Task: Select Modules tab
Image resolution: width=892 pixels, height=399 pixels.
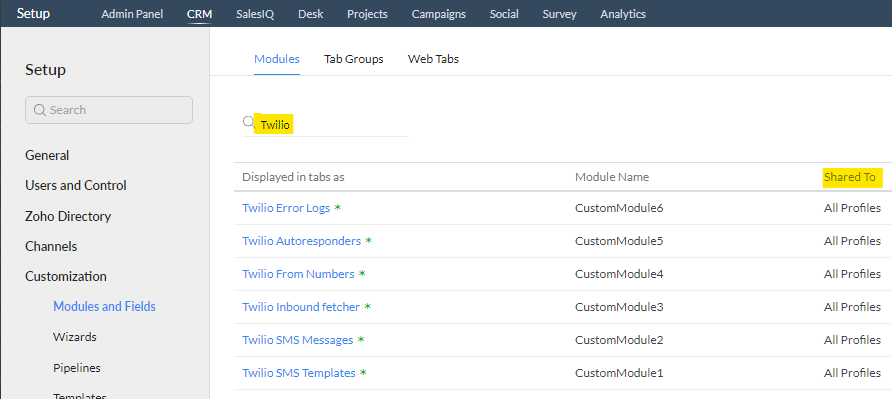Action: (277, 59)
